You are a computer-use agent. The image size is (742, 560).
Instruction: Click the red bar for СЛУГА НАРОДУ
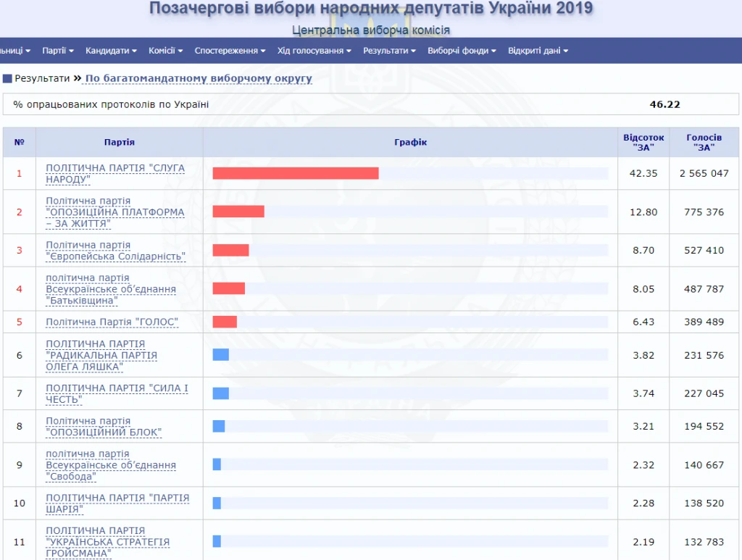pyautogui.click(x=295, y=173)
